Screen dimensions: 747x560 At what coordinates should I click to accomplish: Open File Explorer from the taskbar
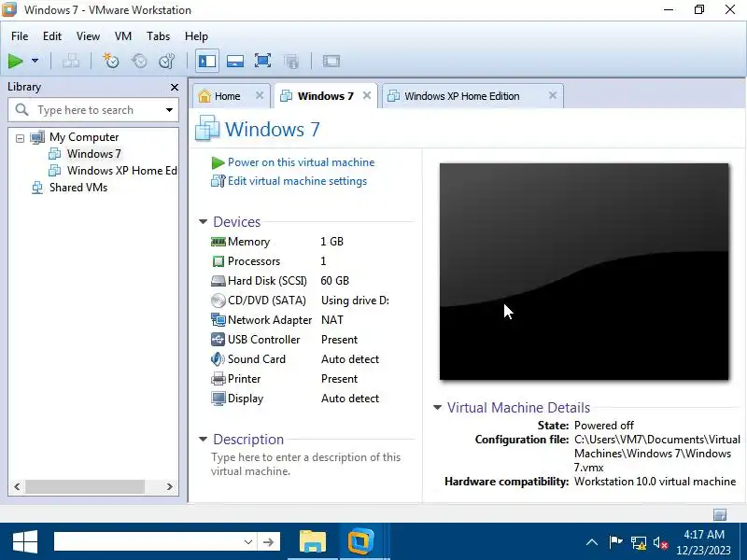[313, 542]
